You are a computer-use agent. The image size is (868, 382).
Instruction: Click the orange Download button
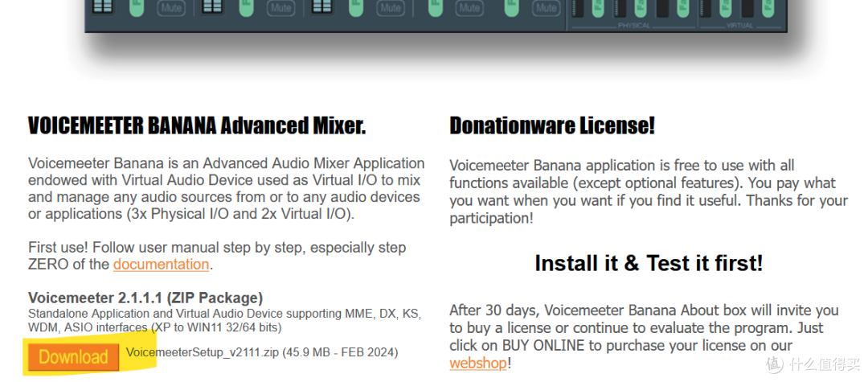74,357
